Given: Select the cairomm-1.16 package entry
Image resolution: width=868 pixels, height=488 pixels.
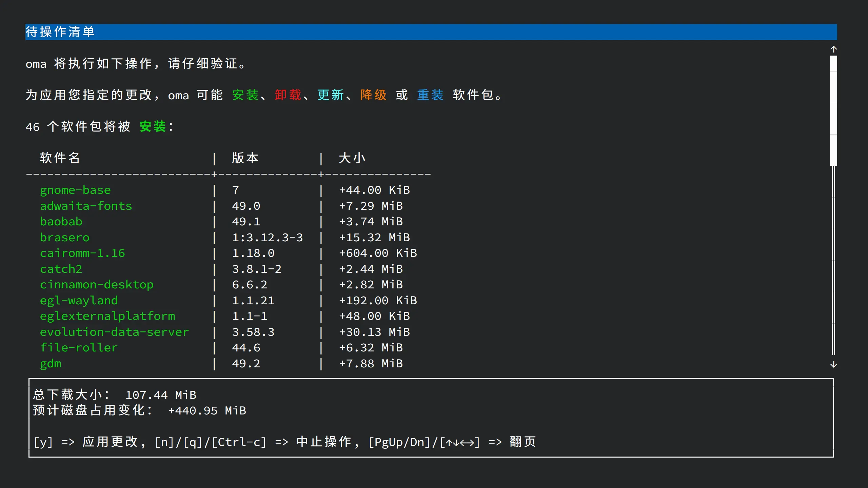Looking at the screenshot, I should [x=82, y=253].
